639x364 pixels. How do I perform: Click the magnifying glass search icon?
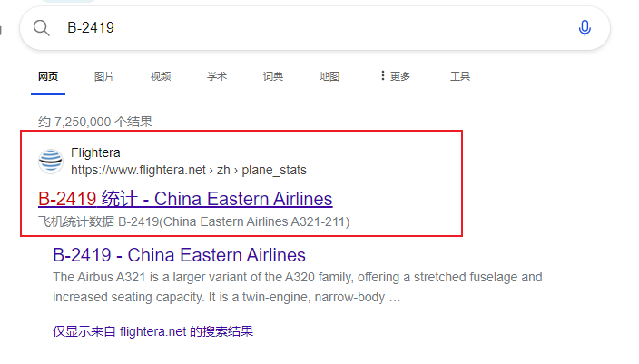[41, 28]
